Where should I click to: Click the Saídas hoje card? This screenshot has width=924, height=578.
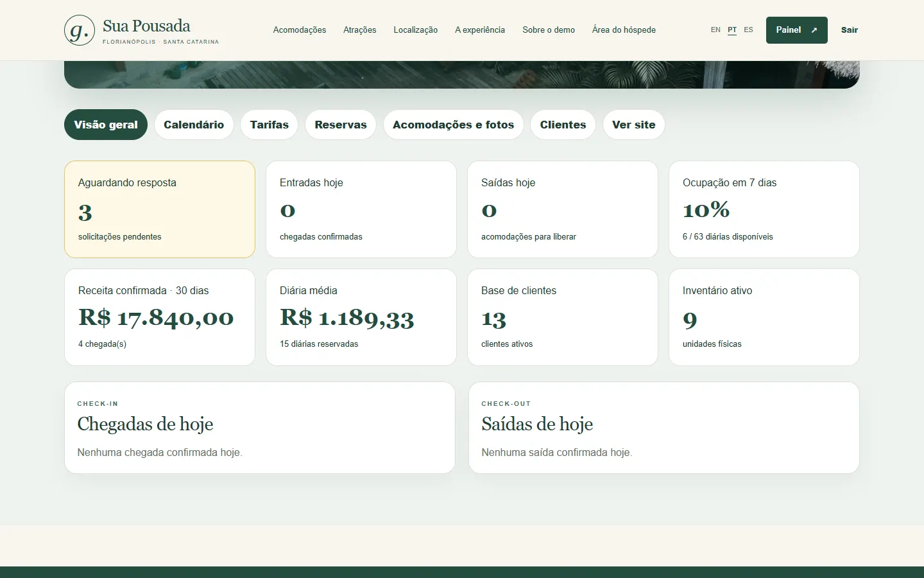pyautogui.click(x=563, y=209)
